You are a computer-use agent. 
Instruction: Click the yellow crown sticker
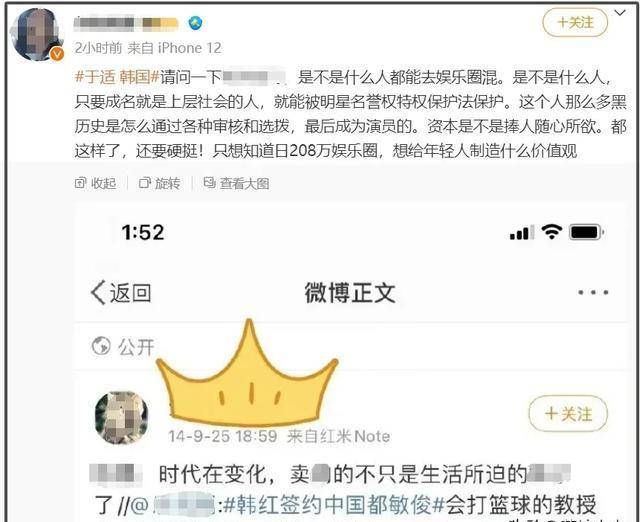pos(247,373)
